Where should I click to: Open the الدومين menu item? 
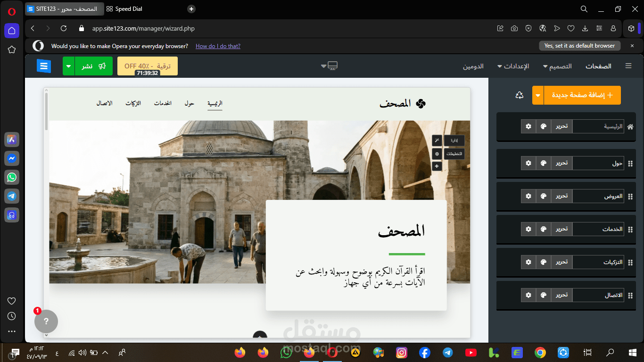473,66
